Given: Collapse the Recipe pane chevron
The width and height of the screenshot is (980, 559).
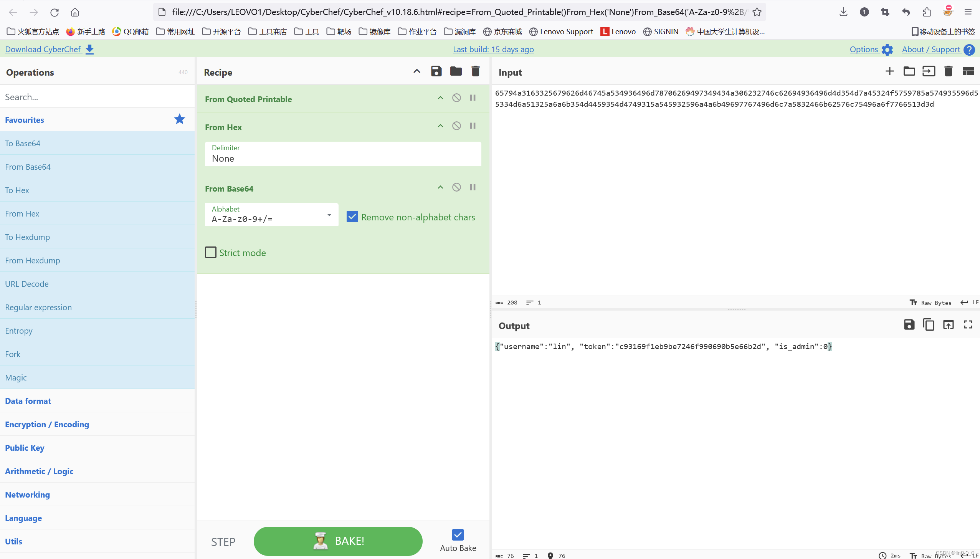Looking at the screenshot, I should pyautogui.click(x=416, y=71).
